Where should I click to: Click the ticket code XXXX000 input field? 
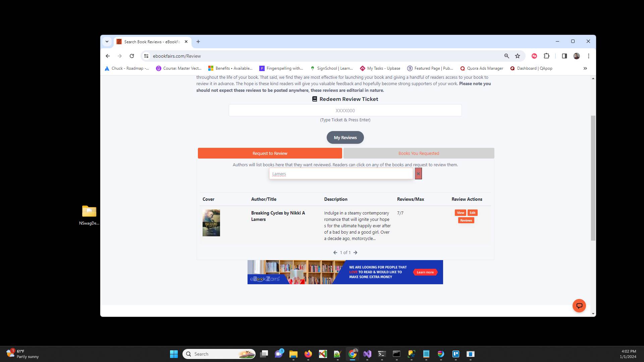coord(345,110)
